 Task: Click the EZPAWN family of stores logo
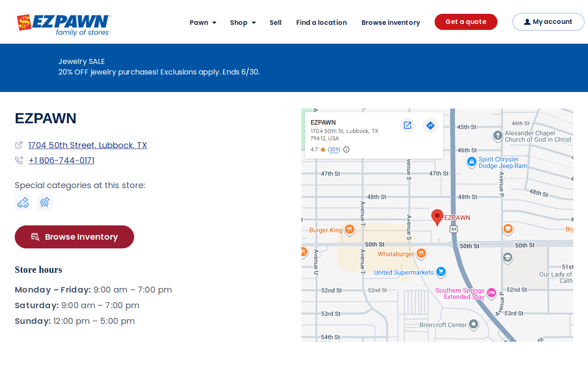pyautogui.click(x=63, y=25)
